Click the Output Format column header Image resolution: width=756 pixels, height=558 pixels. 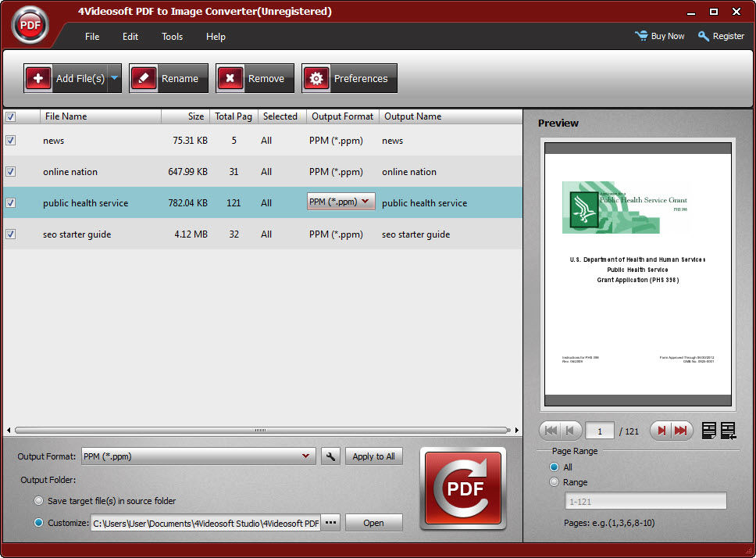point(342,116)
